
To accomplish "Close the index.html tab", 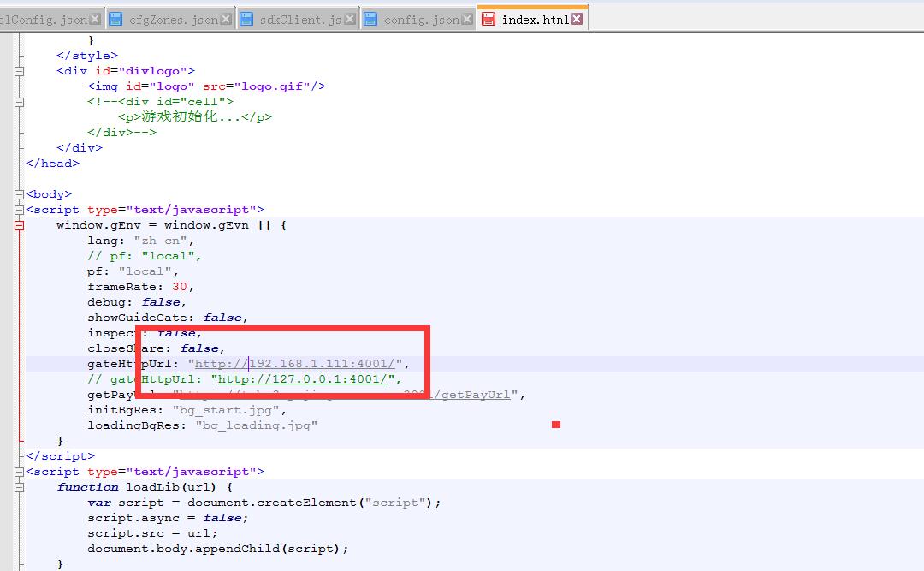I will tap(577, 19).
